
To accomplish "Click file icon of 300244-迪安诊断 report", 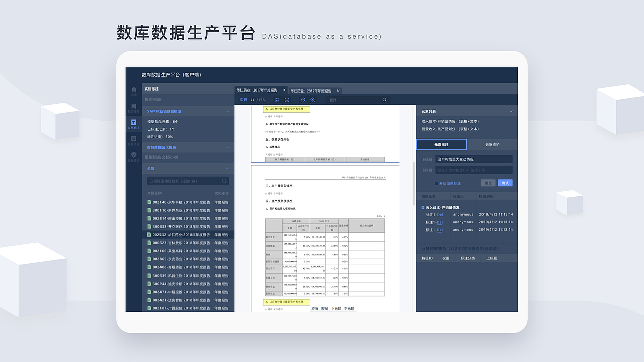I will coord(149,284).
